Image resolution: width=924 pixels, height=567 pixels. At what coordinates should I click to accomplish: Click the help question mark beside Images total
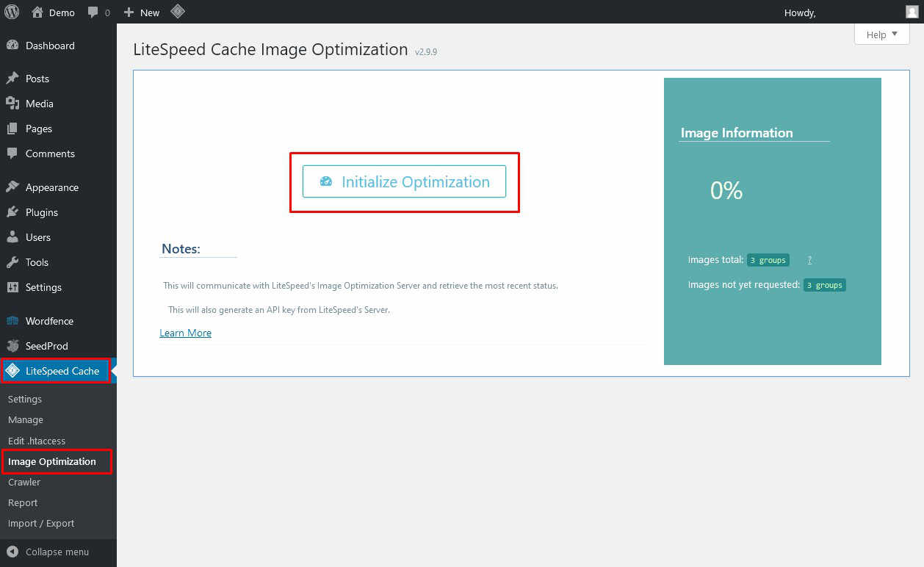(809, 260)
